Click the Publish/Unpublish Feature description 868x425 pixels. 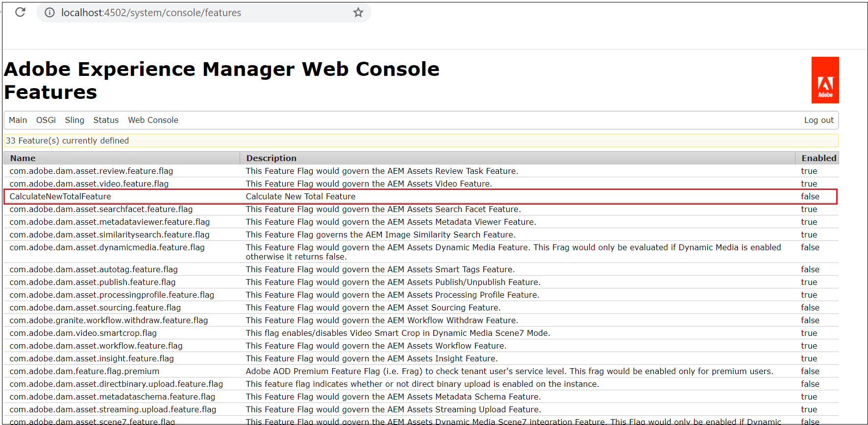[x=393, y=282]
